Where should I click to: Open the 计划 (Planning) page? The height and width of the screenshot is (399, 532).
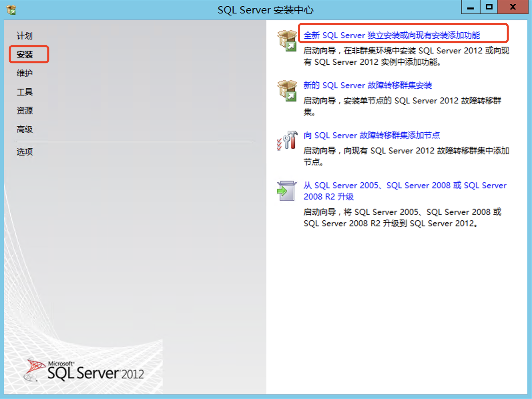[x=25, y=36]
